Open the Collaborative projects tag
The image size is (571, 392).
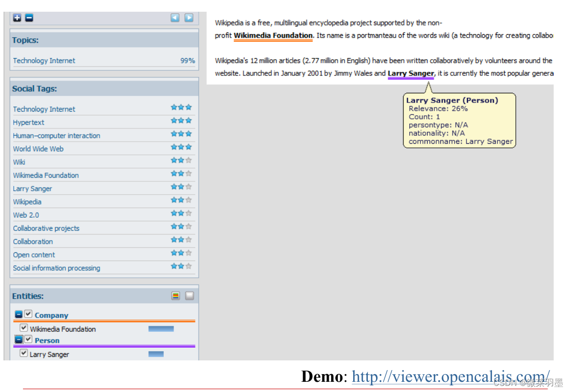pyautogui.click(x=46, y=228)
